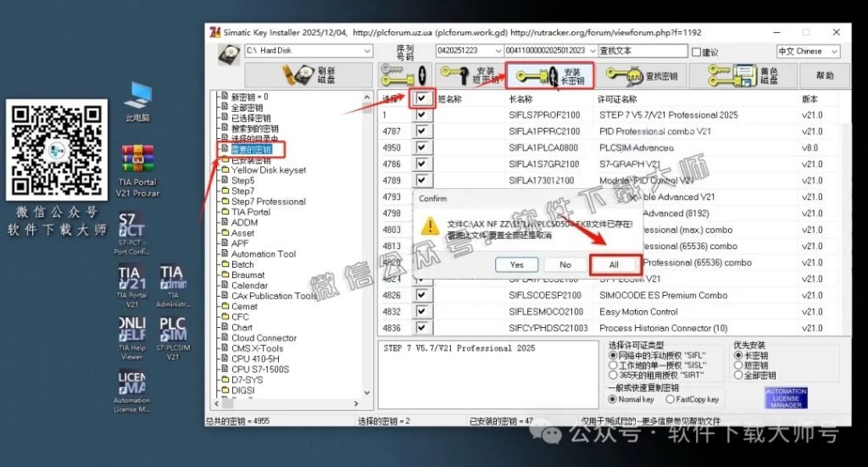868x467 pixels.
Task: Sort by 许可证名称 column header
Action: 617,99
